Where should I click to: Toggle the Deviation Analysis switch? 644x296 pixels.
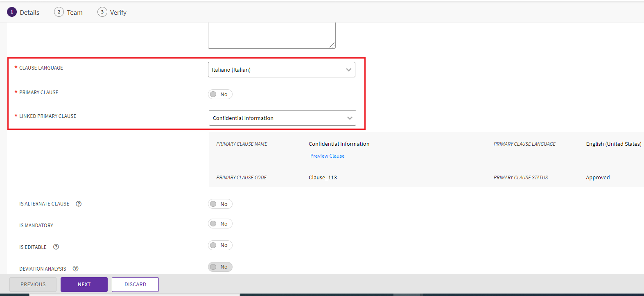(220, 267)
